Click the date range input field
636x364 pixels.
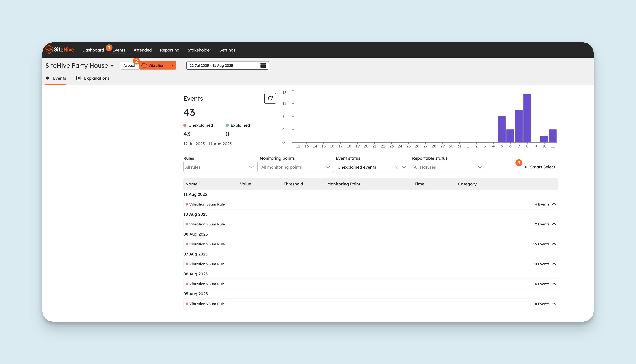click(x=222, y=65)
